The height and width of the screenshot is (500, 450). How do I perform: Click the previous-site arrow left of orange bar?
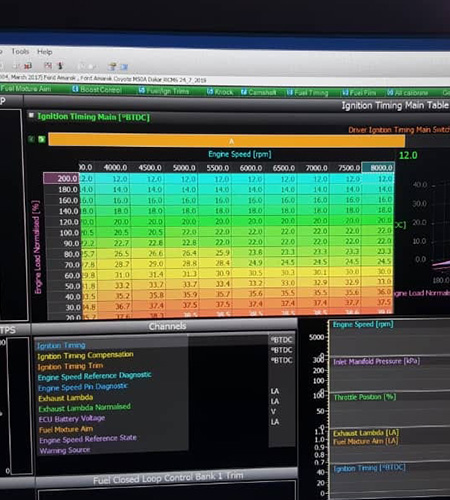click(x=31, y=139)
